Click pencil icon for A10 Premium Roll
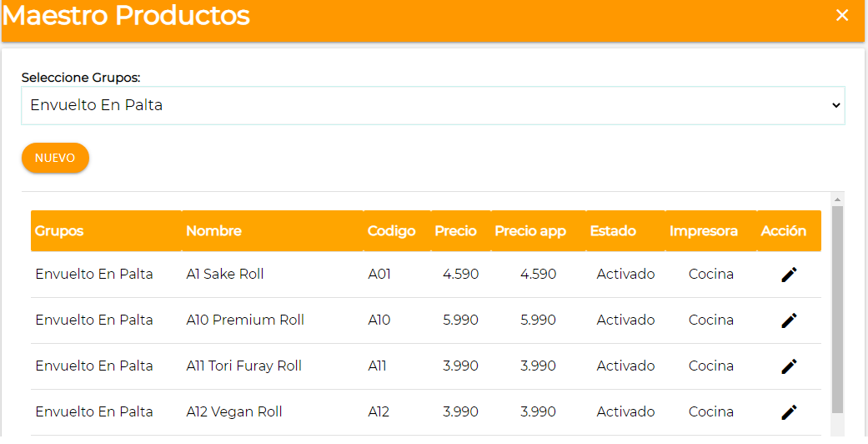The image size is (868, 444). 789,320
